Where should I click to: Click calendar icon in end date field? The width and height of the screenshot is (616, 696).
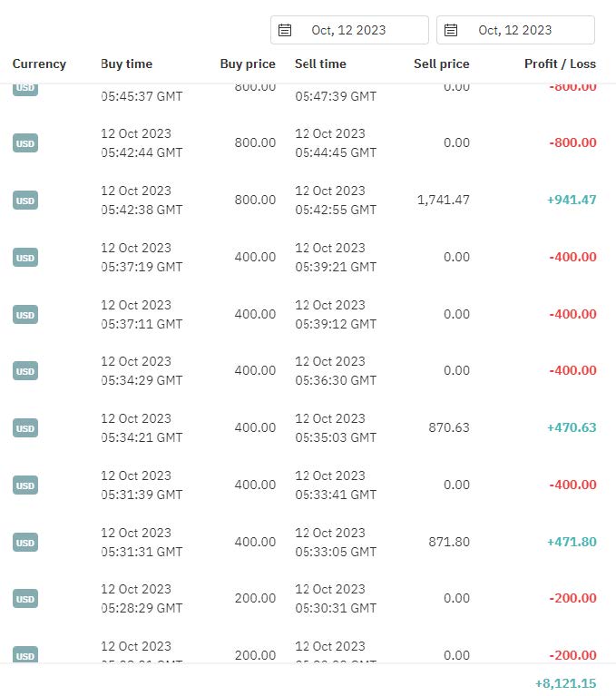tap(452, 30)
